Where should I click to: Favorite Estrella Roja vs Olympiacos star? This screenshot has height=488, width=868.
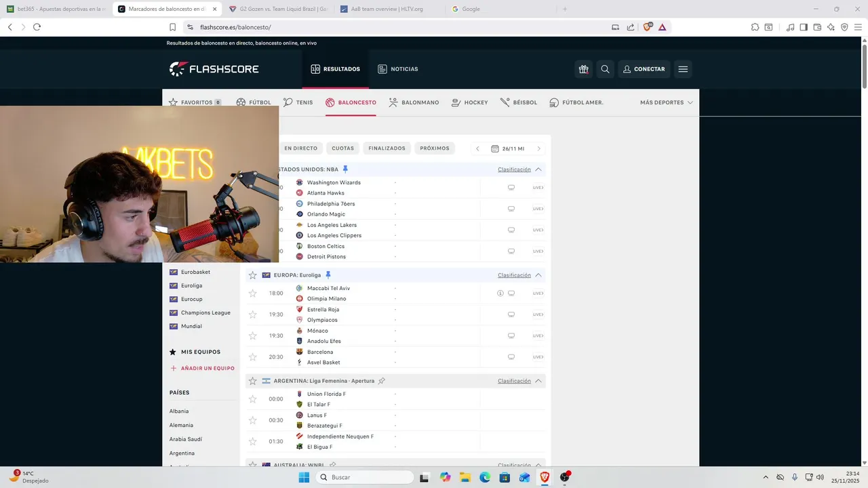tap(253, 314)
